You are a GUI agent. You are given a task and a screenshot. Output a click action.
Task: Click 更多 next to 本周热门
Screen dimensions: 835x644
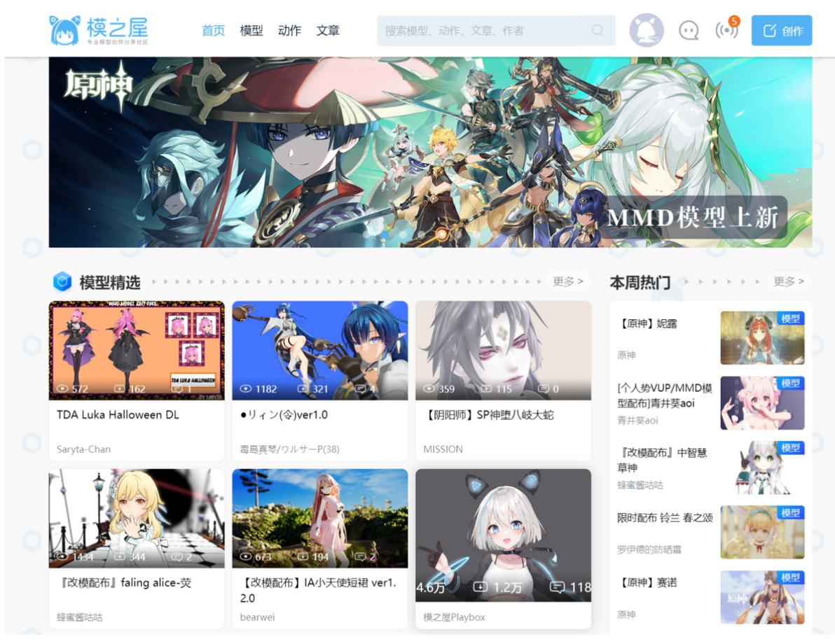(789, 281)
